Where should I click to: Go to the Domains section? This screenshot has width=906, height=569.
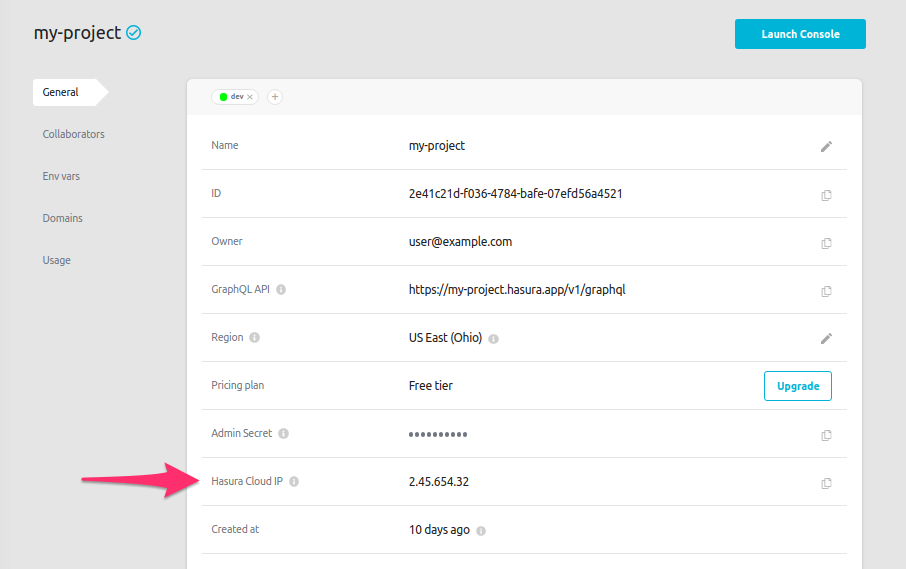click(62, 218)
